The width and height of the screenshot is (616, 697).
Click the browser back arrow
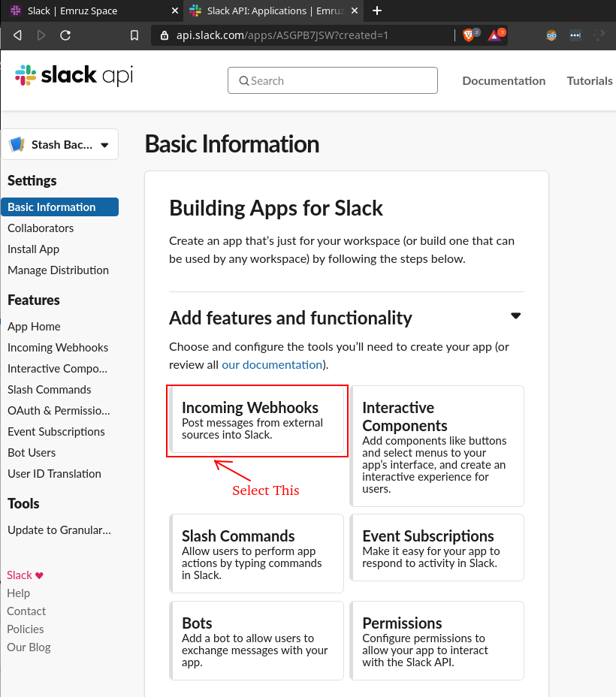[17, 35]
